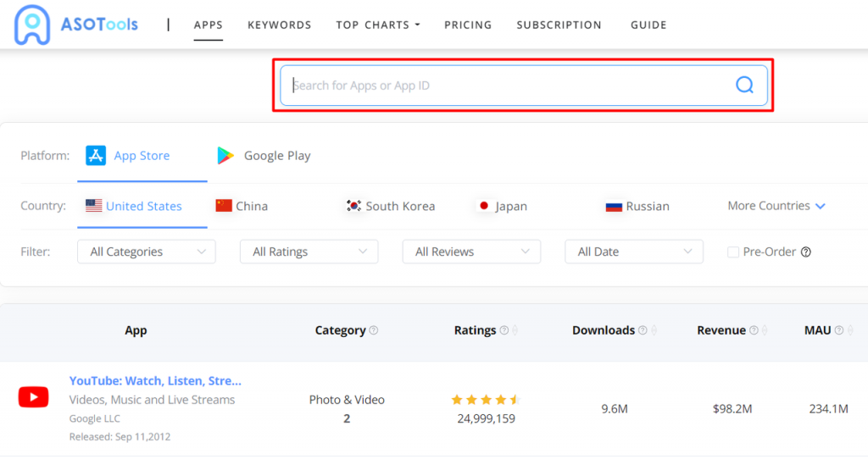Expand the More Countries list
The image size is (868, 459).
(x=776, y=206)
